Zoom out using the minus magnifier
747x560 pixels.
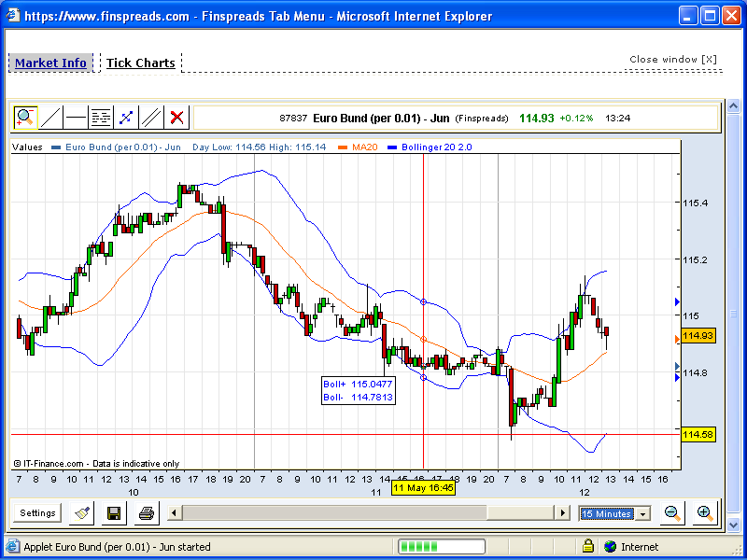pyautogui.click(x=671, y=512)
